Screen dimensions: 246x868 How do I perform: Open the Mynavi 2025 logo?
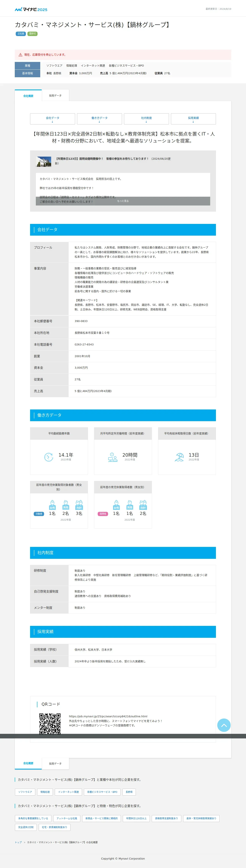click(31, 9)
